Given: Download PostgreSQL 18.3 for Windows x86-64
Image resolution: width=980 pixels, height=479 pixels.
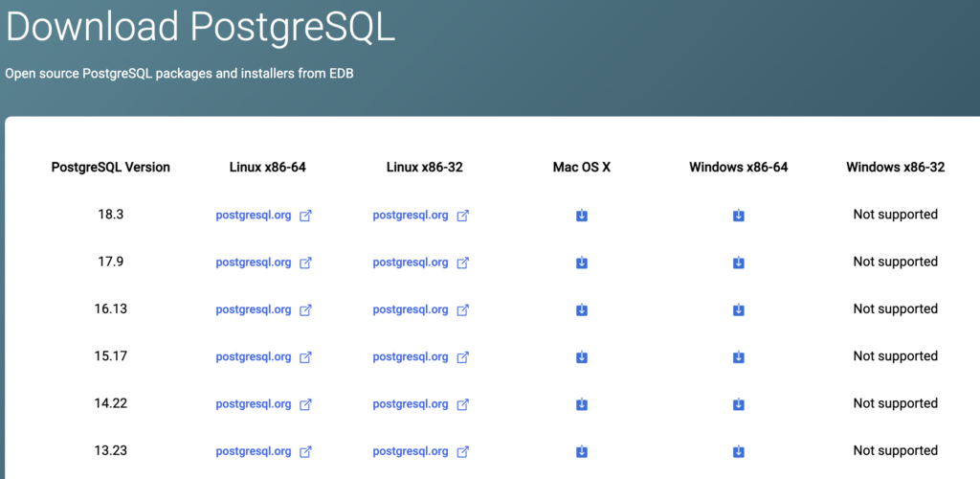Looking at the screenshot, I should click(738, 216).
